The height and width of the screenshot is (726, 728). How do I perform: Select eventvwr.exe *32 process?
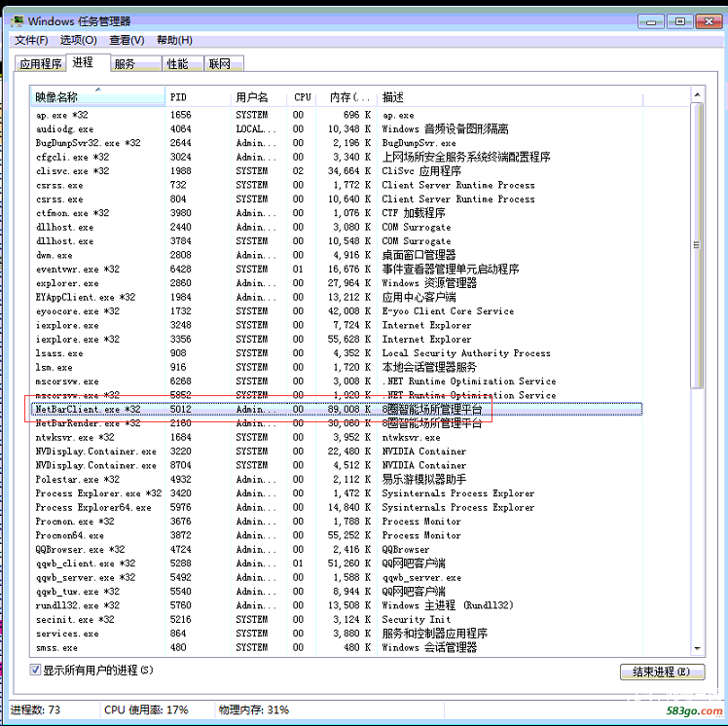click(x=337, y=269)
